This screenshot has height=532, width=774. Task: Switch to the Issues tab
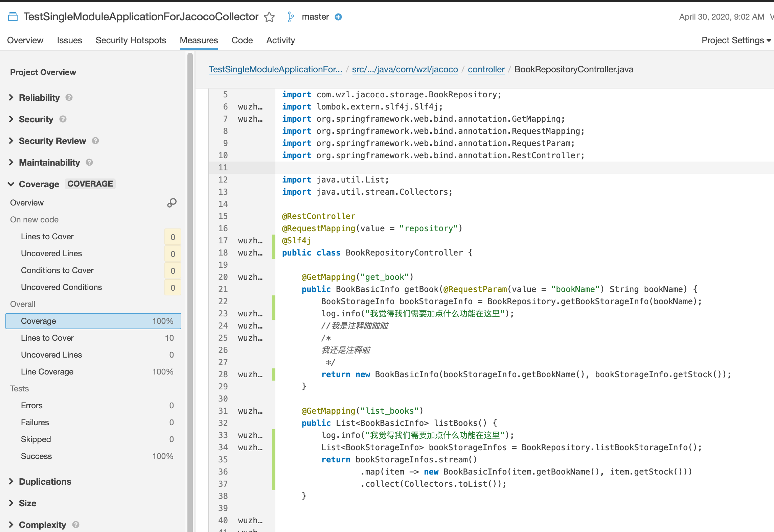coord(69,41)
